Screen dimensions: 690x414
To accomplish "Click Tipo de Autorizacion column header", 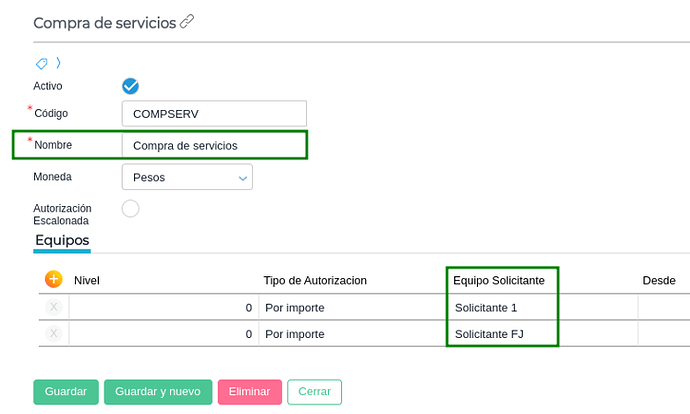I will tap(314, 281).
